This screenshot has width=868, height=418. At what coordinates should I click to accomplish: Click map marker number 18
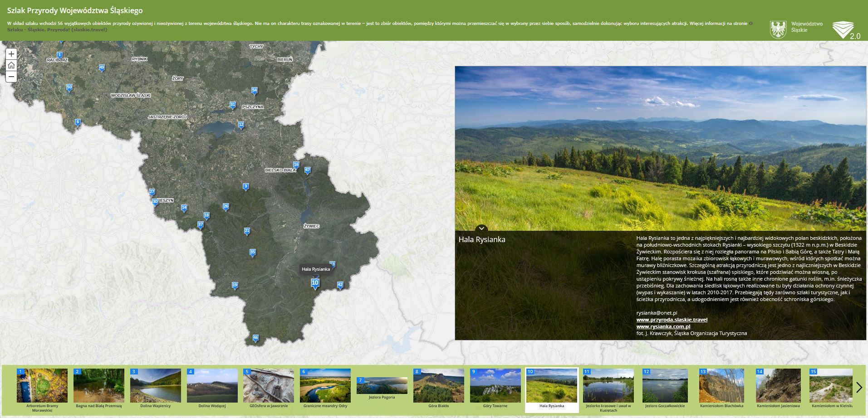coord(207,216)
